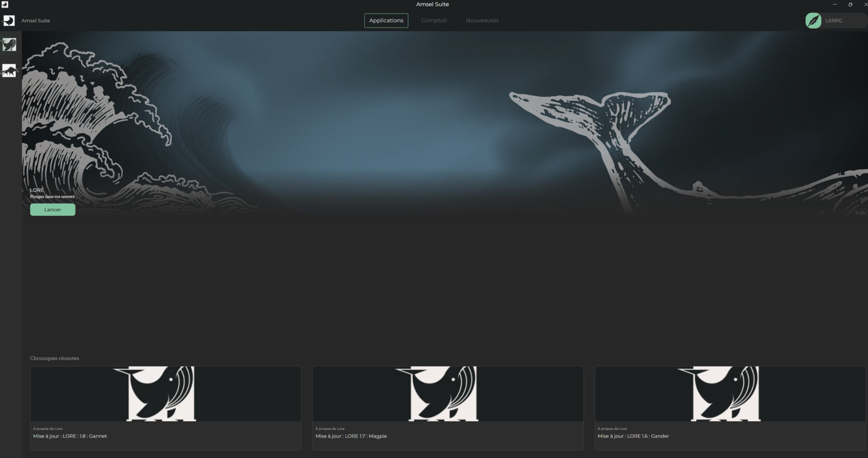This screenshot has width=868, height=458.
Task: Click the Amsel Suite blackbird logo in header
Action: coord(9,20)
